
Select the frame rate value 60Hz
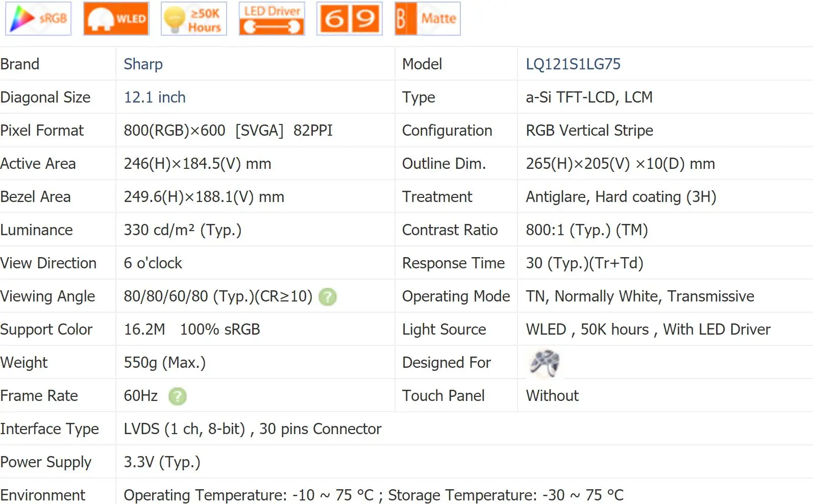click(x=141, y=396)
